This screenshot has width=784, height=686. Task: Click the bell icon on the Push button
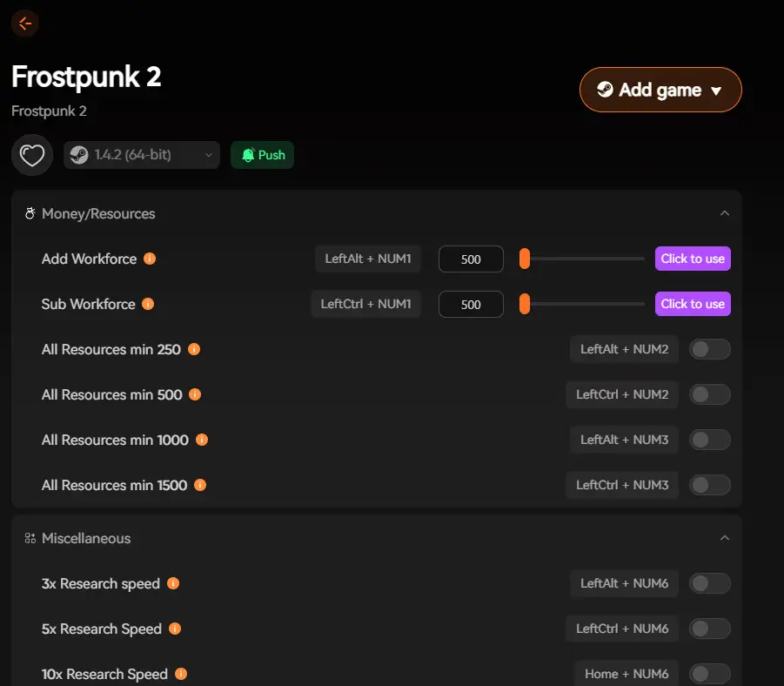247,155
